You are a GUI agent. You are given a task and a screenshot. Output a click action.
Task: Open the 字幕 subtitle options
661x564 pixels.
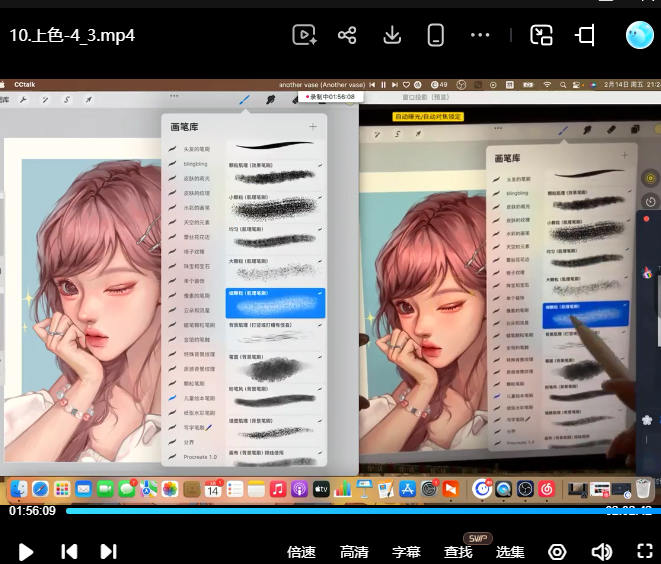point(406,552)
